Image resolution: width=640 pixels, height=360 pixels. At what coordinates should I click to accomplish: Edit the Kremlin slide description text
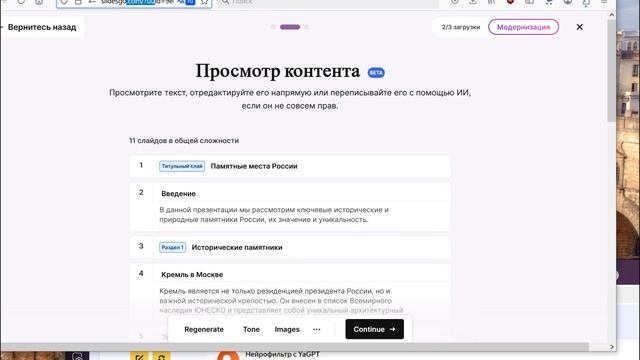pyautogui.click(x=281, y=300)
